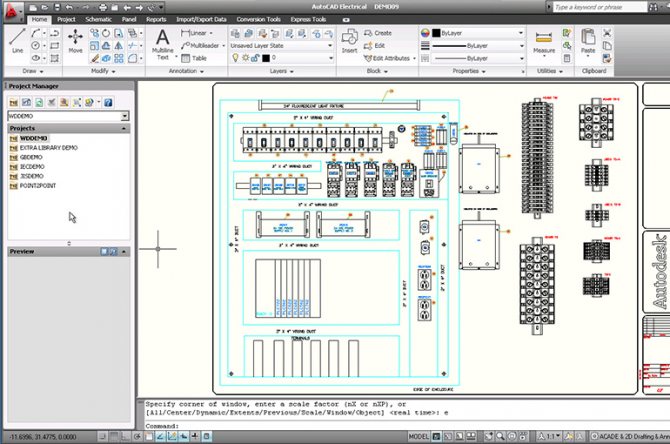670x444 pixels.
Task: Toggle the layer lock padlock icon
Action: click(x=255, y=58)
